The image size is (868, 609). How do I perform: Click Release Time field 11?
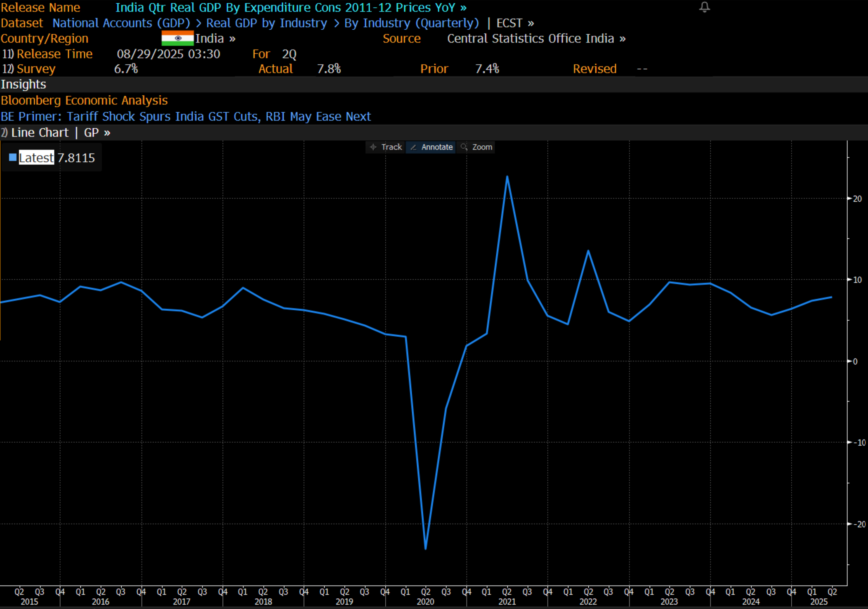pyautogui.click(x=47, y=54)
